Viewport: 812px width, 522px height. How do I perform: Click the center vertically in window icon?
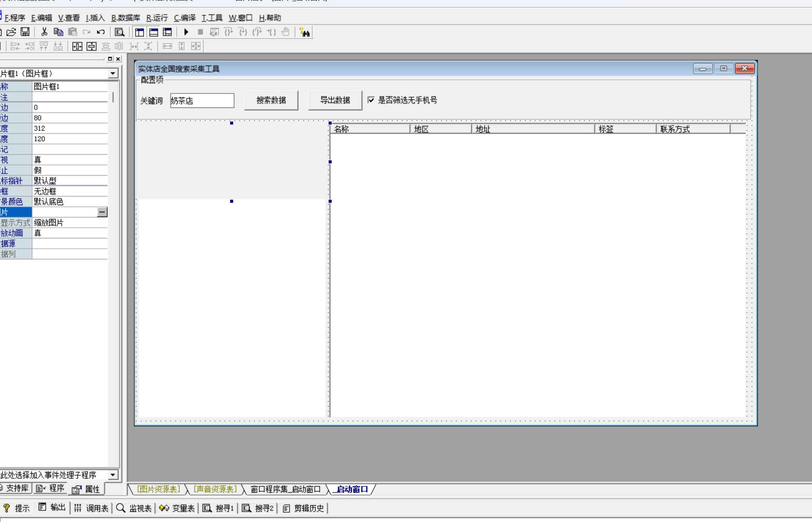coord(92,46)
